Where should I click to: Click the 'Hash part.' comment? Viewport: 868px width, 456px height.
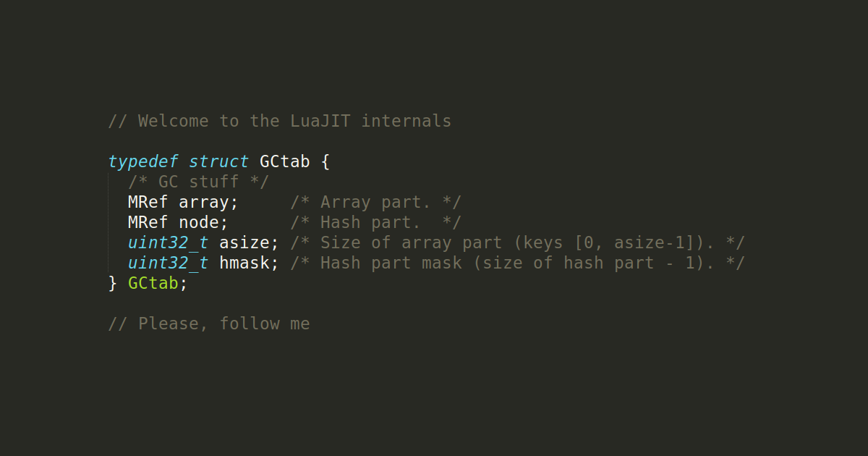pyautogui.click(x=375, y=222)
